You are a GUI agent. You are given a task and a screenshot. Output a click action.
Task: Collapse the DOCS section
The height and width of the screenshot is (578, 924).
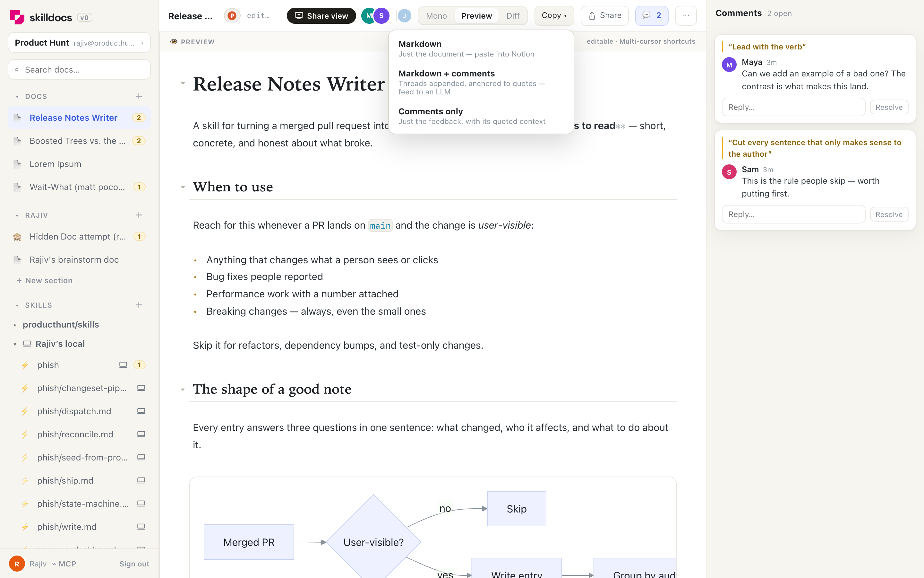coord(17,97)
